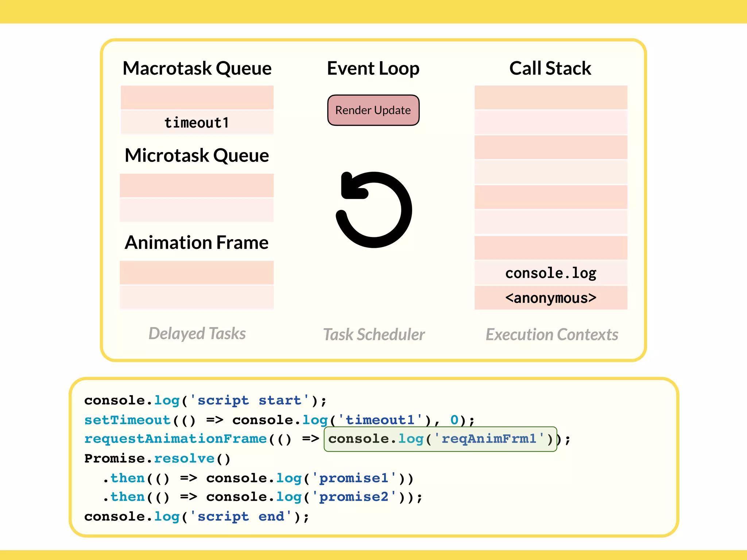Screen dimensions: 747x560
Task: Click the Animation Frame heading
Action: 197,242
